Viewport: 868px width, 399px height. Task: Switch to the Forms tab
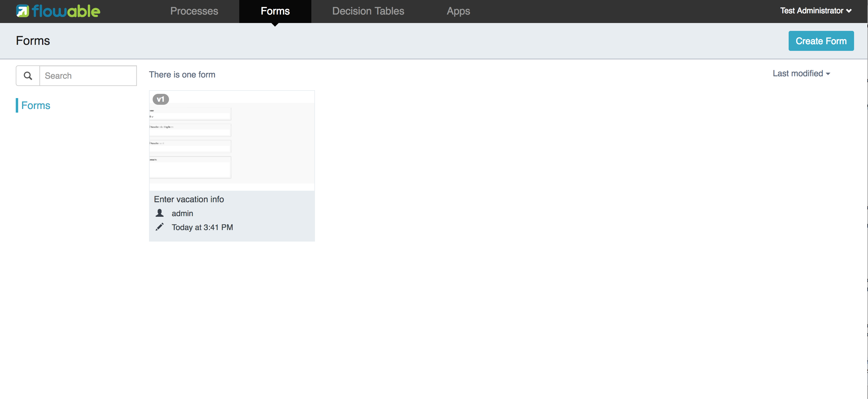point(275,11)
